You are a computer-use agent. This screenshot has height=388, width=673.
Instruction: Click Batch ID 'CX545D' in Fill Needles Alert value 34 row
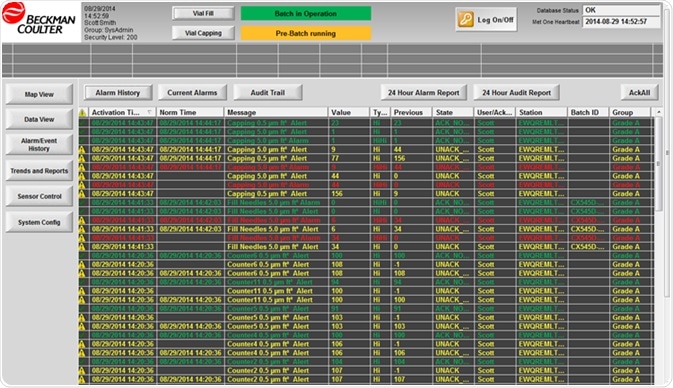pyautogui.click(x=587, y=247)
